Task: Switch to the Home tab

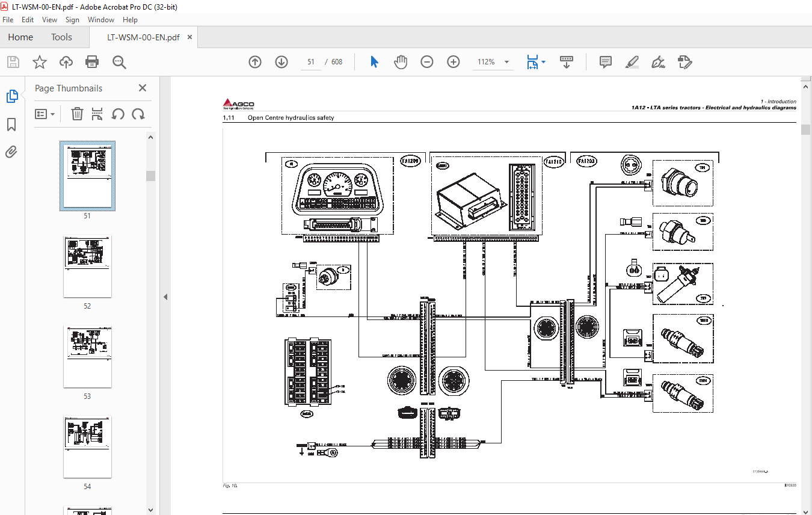Action: tap(20, 37)
